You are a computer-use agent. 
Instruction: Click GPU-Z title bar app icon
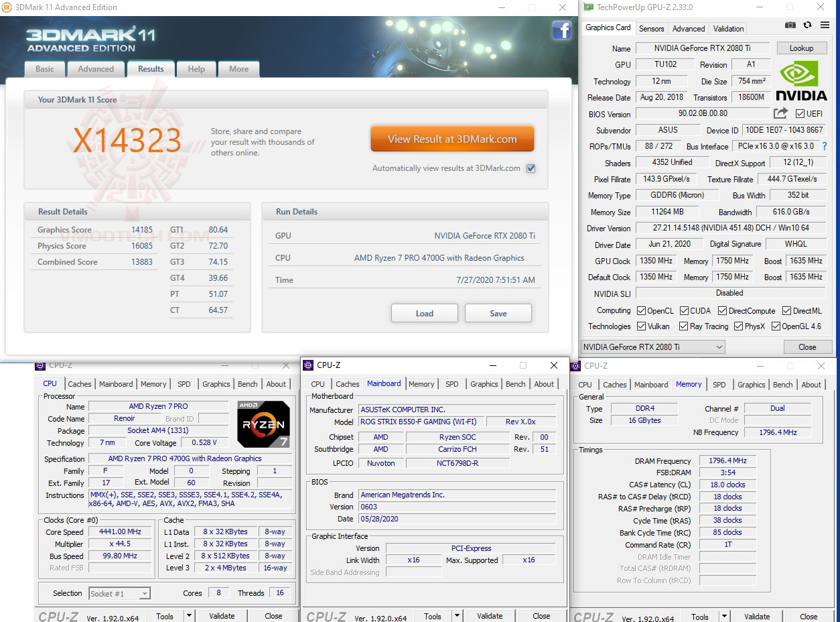pos(588,7)
